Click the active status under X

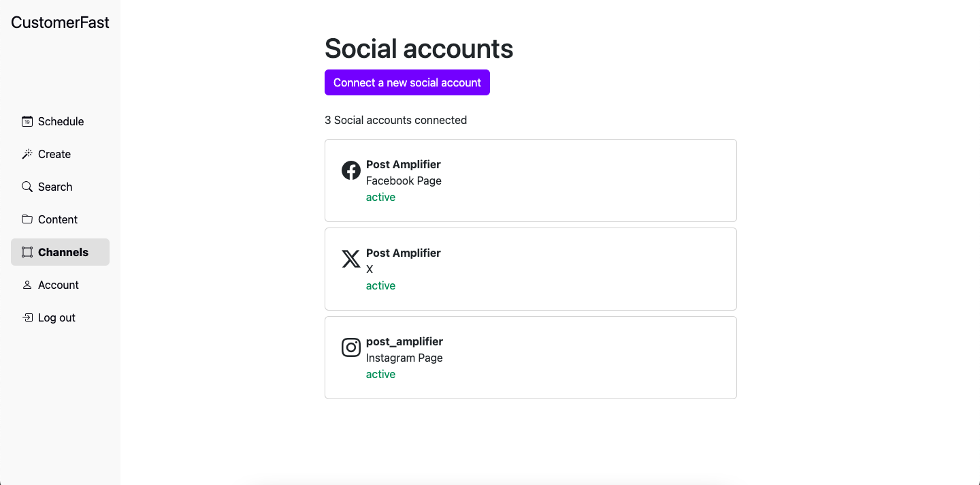coord(380,286)
